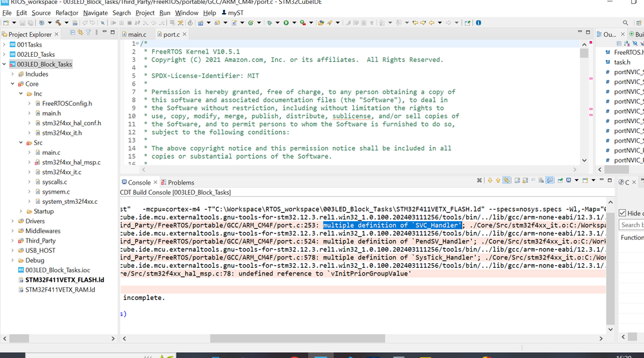Collapse the Core folder
644x358 pixels.
[12, 84]
